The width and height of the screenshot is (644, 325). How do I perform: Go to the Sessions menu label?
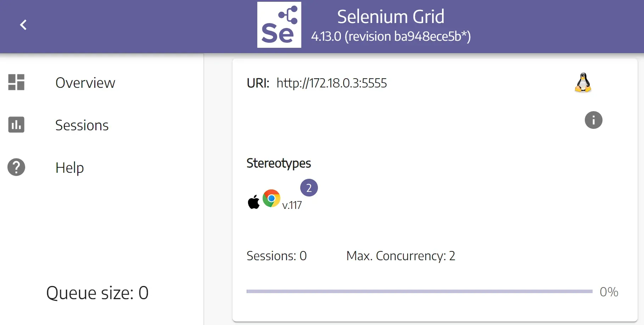[82, 125]
